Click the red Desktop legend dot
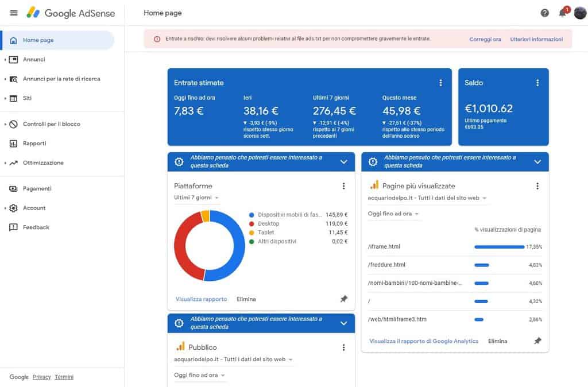 pos(252,224)
